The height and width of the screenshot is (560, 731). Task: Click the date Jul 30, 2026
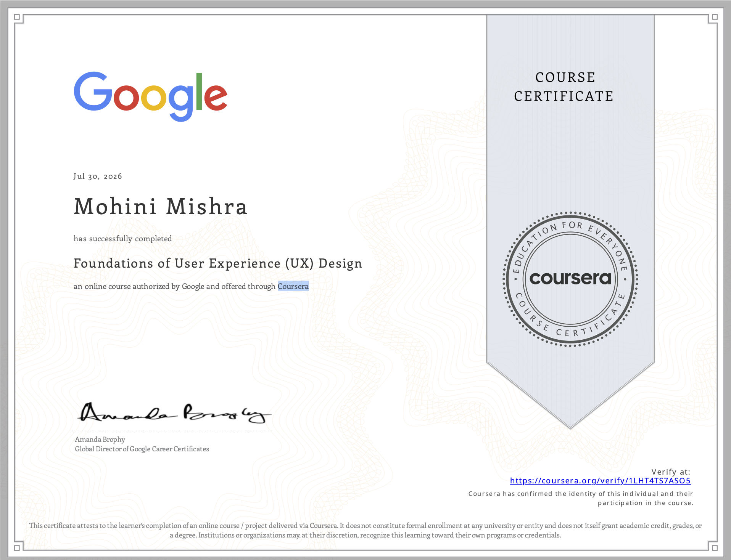(98, 176)
